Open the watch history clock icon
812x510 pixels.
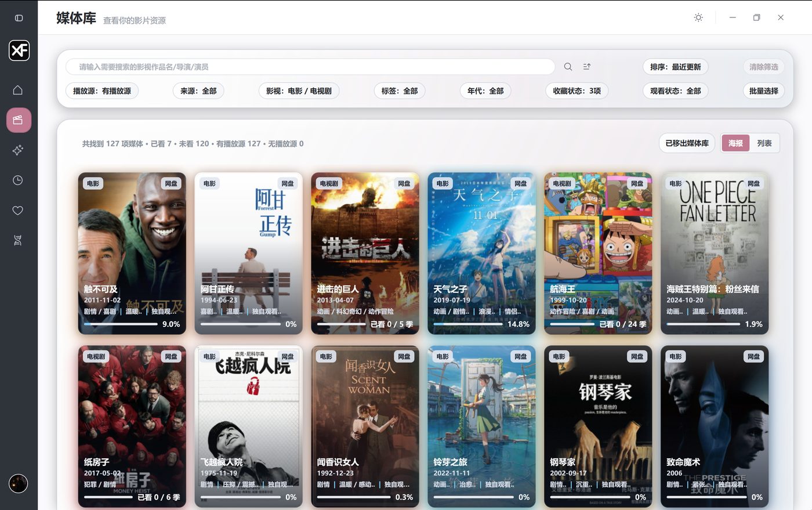[x=18, y=180]
